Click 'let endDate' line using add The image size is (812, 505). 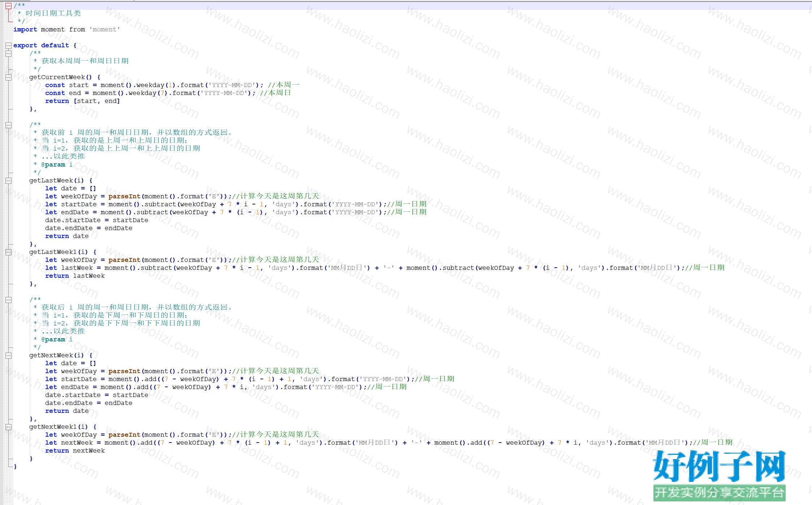226,387
